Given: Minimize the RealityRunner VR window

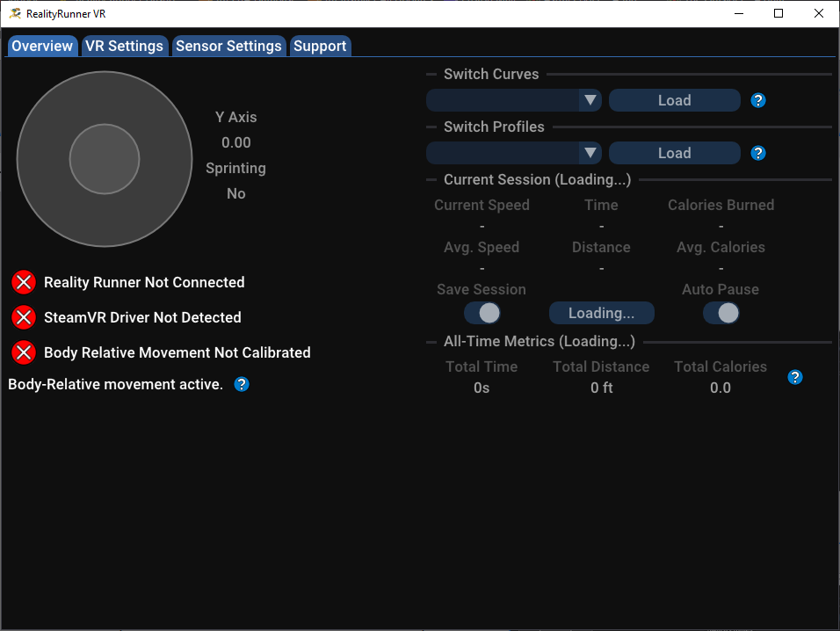Looking at the screenshot, I should [x=739, y=13].
